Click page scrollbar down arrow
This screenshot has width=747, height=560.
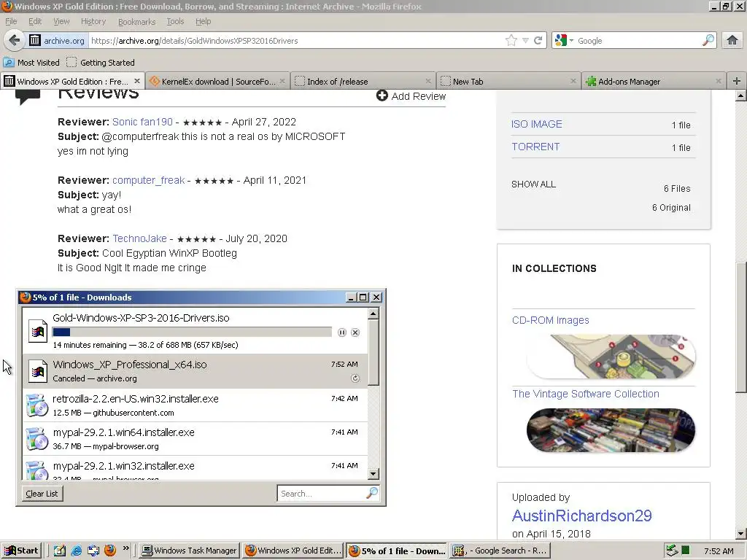tap(741, 533)
